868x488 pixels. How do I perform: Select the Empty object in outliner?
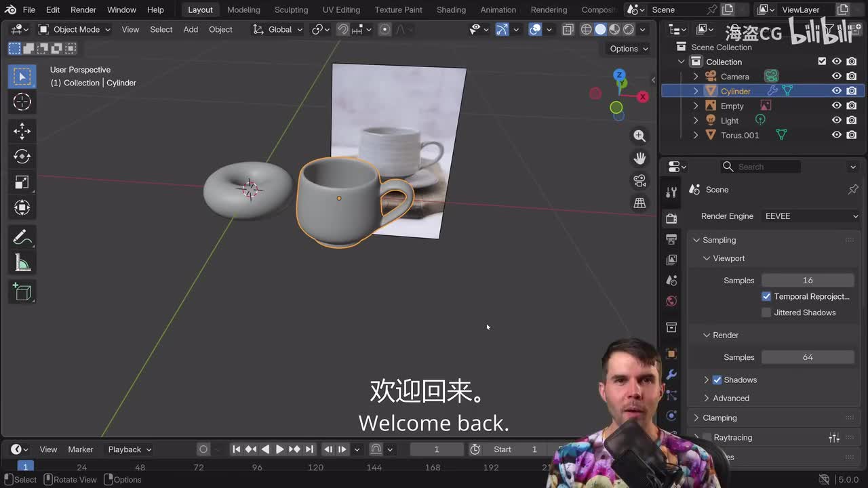(x=732, y=106)
